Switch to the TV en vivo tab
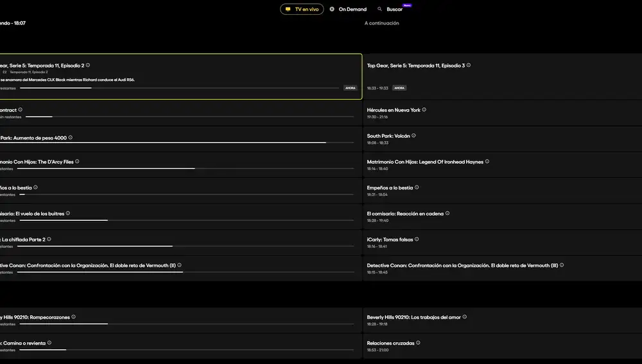Image resolution: width=642 pixels, height=364 pixels. coord(302,9)
